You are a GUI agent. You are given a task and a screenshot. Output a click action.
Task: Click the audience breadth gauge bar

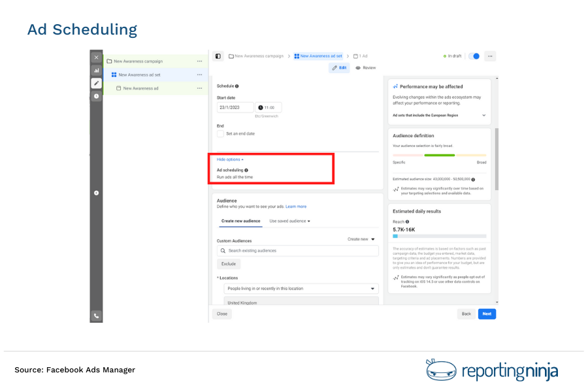point(440,155)
